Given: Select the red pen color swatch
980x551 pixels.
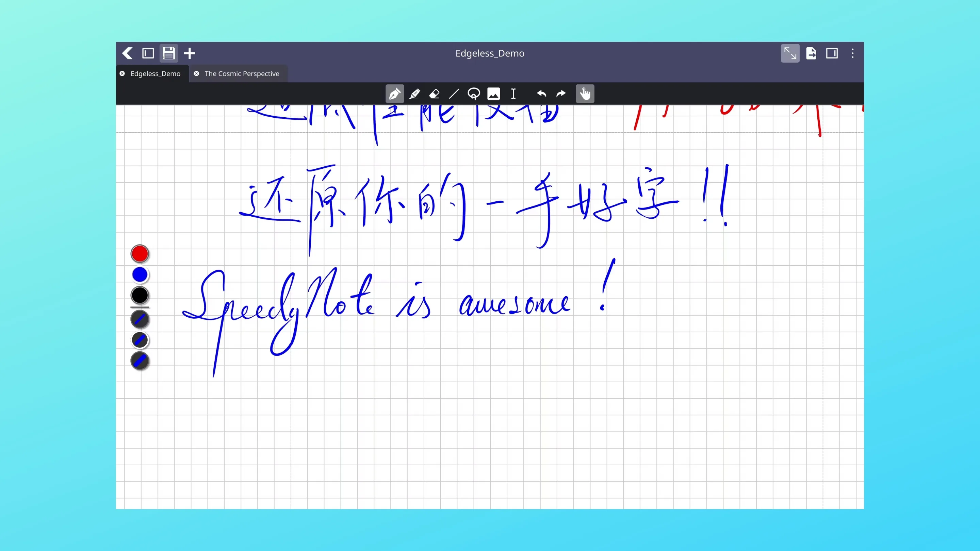Looking at the screenshot, I should pyautogui.click(x=140, y=253).
